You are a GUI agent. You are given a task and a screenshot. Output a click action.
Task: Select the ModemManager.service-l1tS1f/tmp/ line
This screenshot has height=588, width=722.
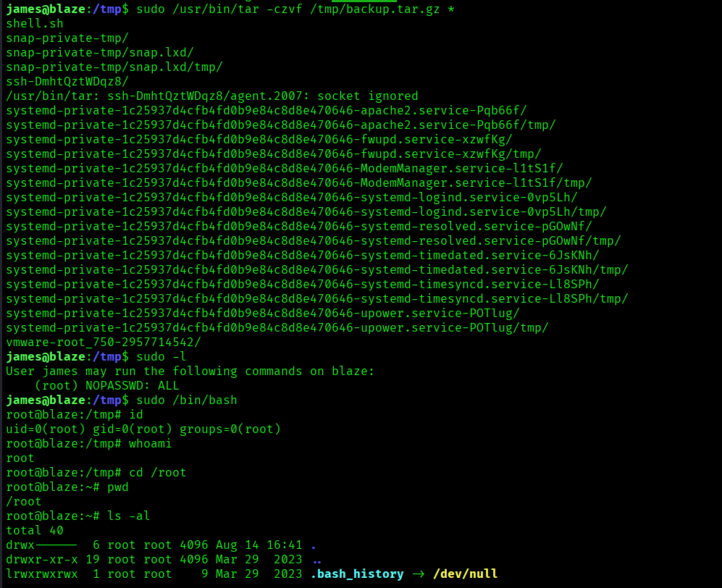[x=298, y=182]
